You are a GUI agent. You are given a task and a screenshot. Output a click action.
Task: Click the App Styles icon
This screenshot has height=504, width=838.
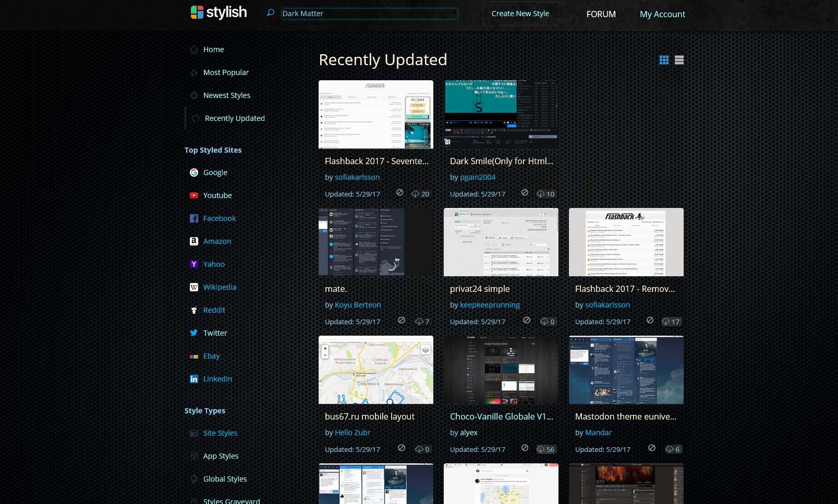[194, 456]
